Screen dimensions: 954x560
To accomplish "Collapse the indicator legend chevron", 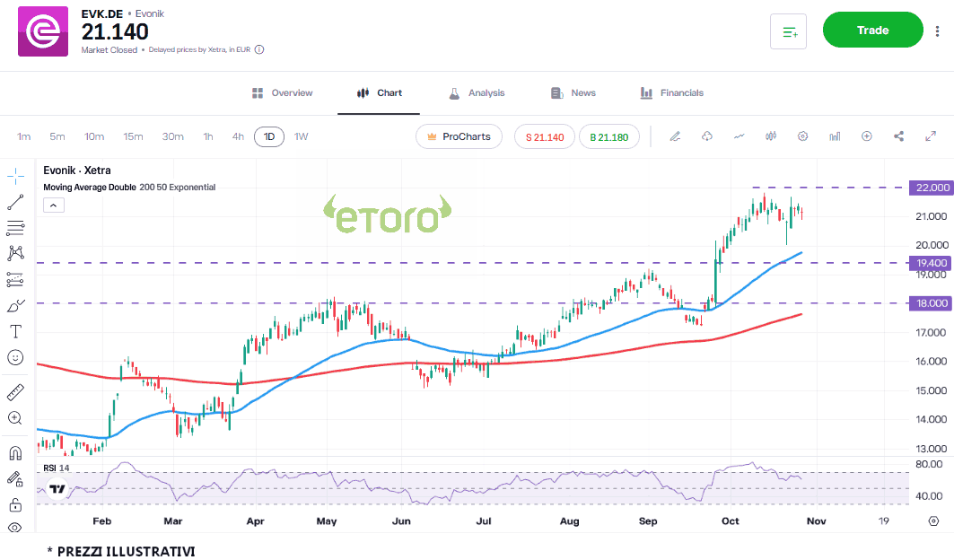I will tap(54, 206).
